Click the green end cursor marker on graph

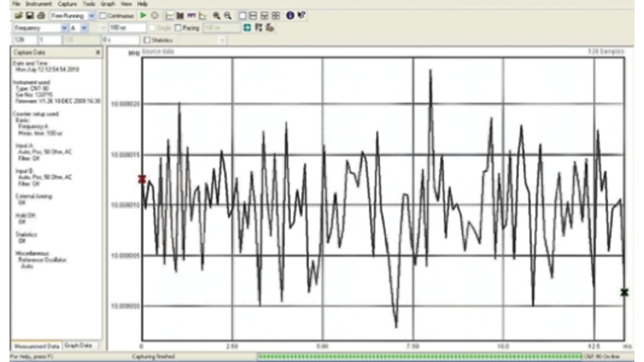coord(624,292)
